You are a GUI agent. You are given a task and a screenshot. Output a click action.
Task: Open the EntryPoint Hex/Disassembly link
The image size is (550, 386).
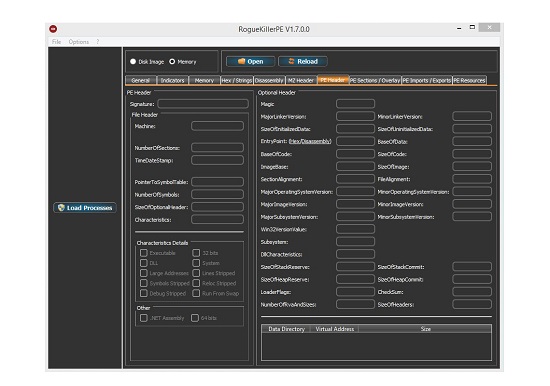pos(310,141)
